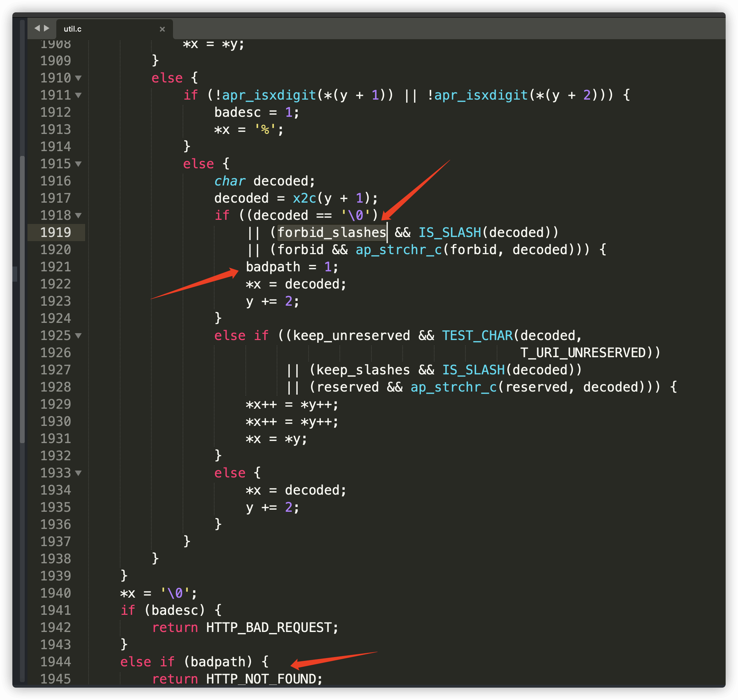The height and width of the screenshot is (700, 738).
Task: Collapse the fold arrow at line 1910
Action: (x=78, y=78)
